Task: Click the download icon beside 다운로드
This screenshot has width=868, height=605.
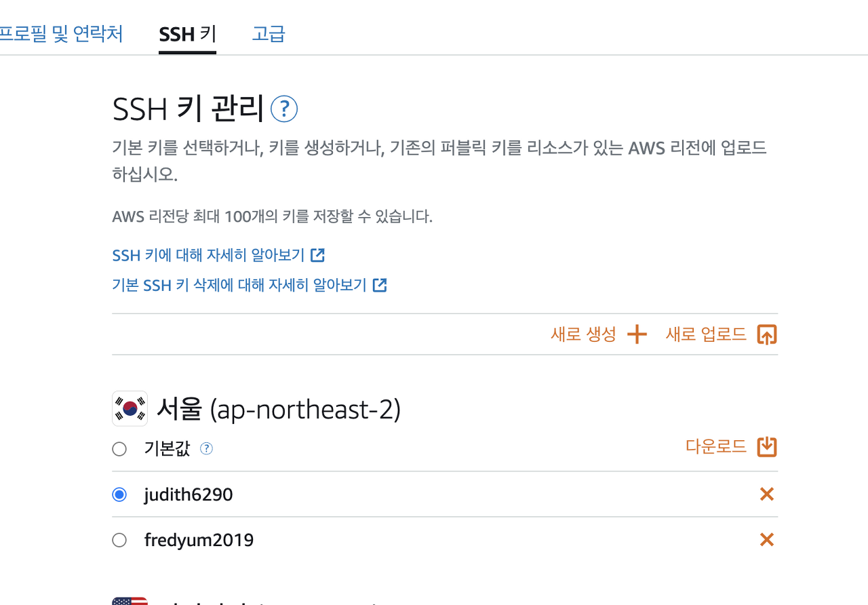Action: (767, 447)
